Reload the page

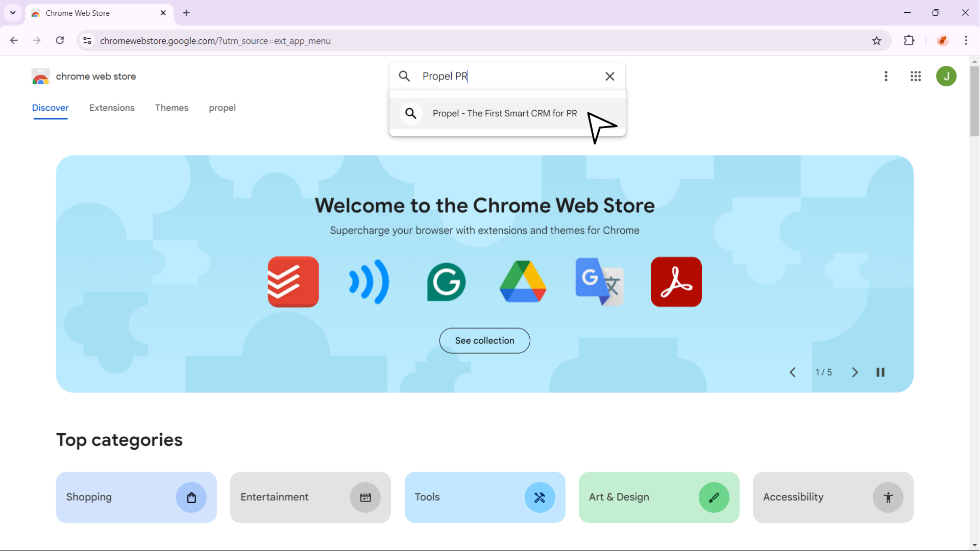pyautogui.click(x=60, y=40)
